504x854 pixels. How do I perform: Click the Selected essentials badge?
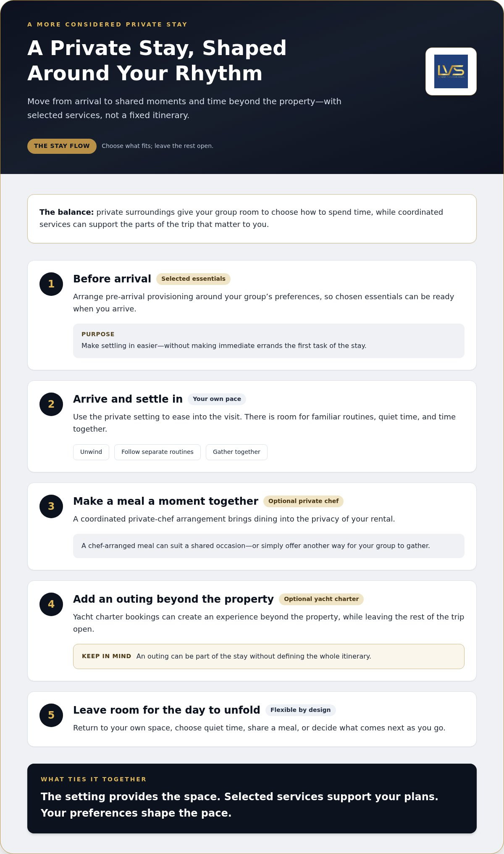click(193, 279)
